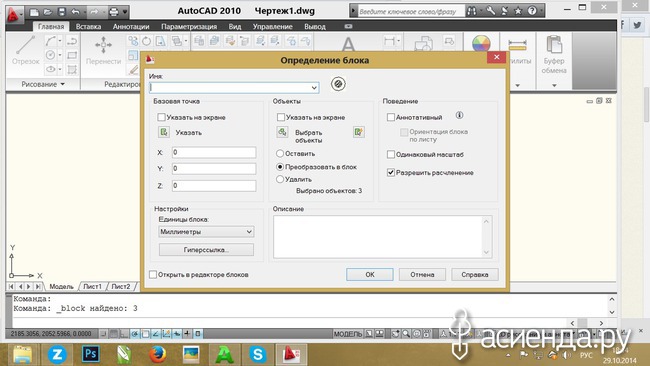This screenshot has width=650, height=366.
Task: Select the arc drawing tool
Action: (51, 41)
